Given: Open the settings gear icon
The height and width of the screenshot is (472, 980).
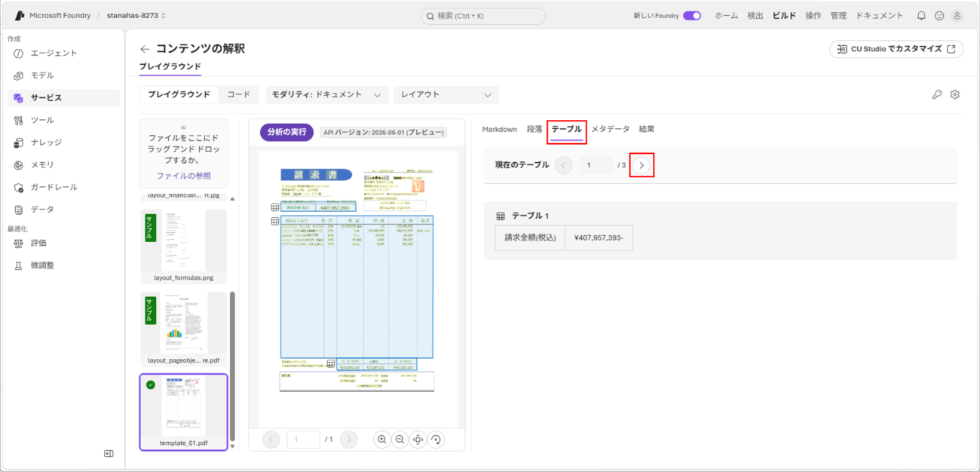Looking at the screenshot, I should (955, 94).
